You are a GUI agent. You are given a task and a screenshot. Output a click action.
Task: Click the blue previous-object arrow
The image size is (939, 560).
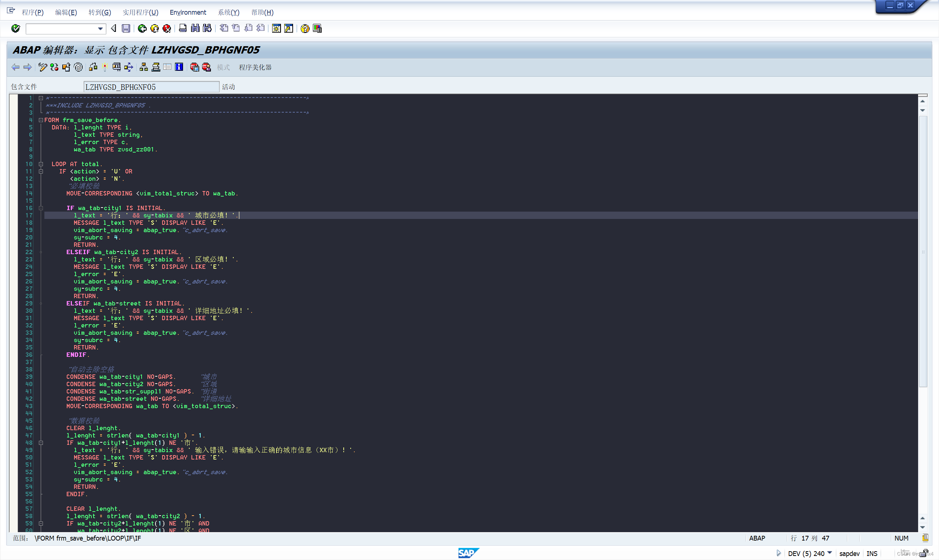pos(15,67)
